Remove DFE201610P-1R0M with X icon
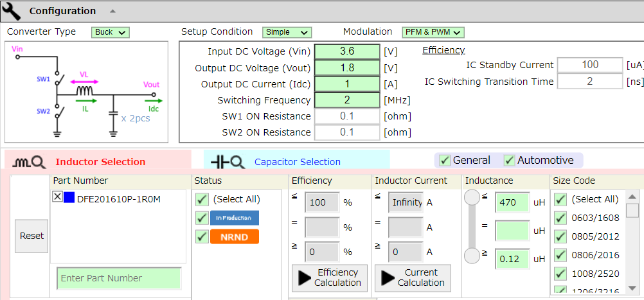644x300 pixels. coord(57,198)
